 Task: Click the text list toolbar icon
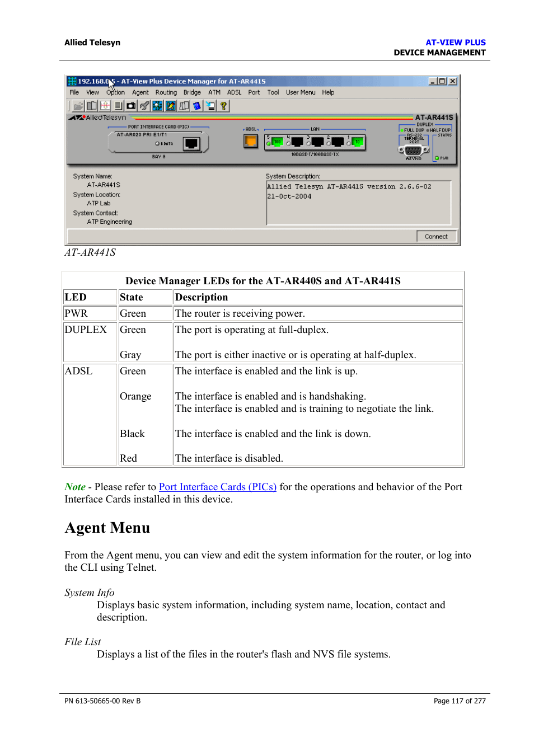tap(118, 106)
